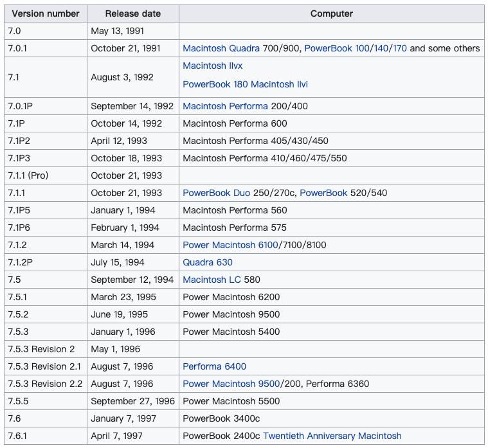
Task: Select the October 18, 1993 date
Action: pyautogui.click(x=133, y=158)
